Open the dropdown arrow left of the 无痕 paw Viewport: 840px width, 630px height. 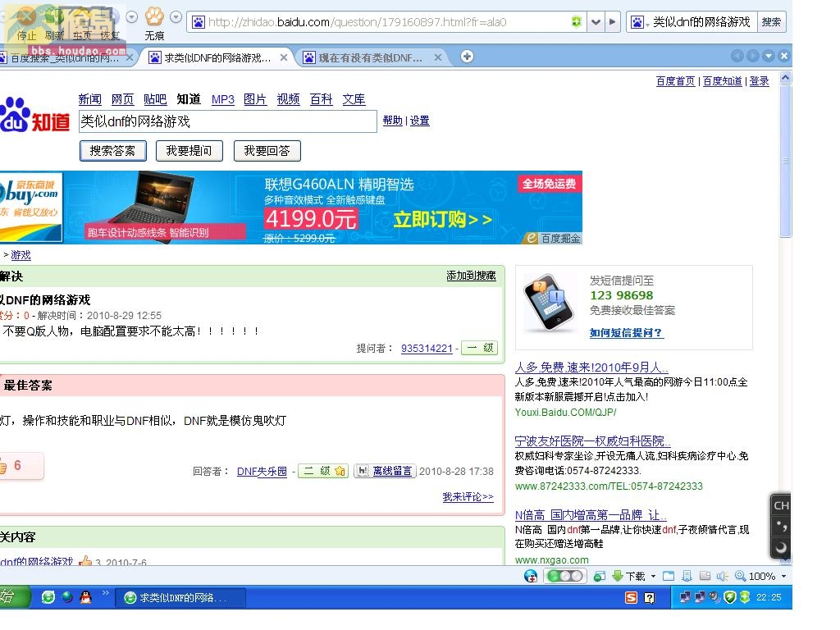132,17
